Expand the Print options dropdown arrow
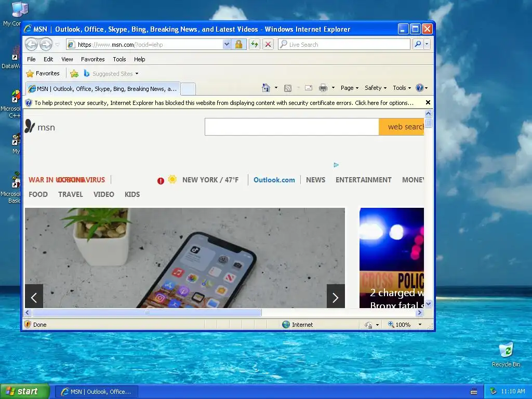 (333, 88)
